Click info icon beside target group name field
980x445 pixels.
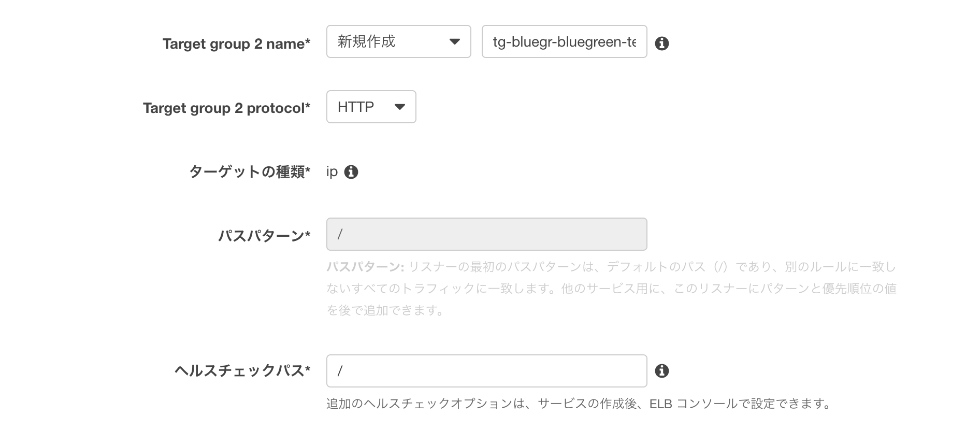(661, 44)
